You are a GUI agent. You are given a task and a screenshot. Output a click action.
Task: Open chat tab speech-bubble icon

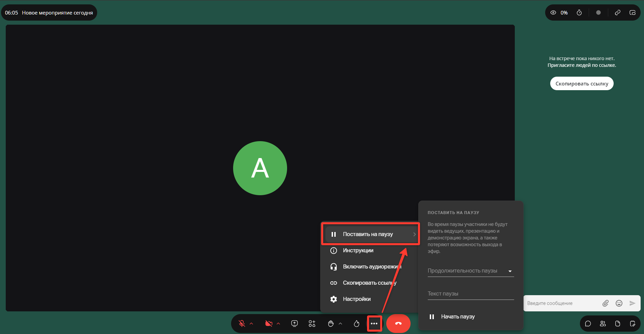coord(588,324)
